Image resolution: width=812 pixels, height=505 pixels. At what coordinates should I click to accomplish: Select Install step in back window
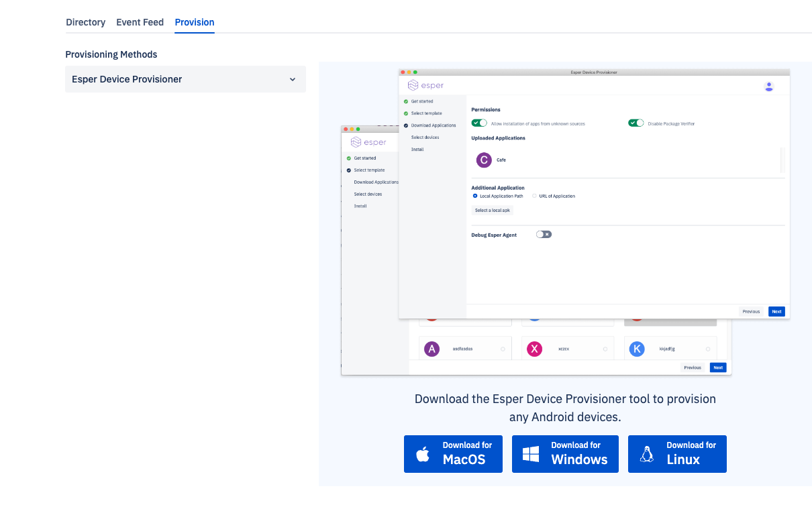[360, 206]
